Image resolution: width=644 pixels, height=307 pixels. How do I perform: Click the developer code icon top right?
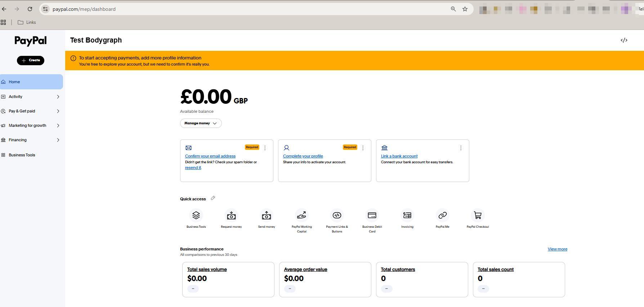[624, 40]
